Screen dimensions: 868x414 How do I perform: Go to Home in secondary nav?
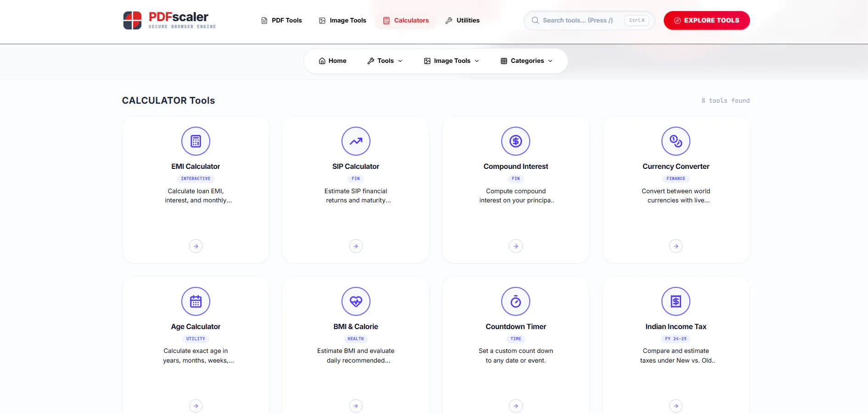tap(332, 61)
